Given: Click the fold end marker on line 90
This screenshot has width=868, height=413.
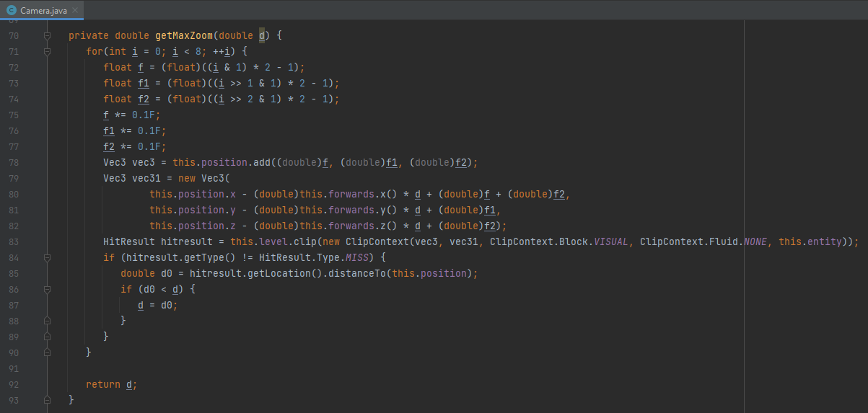Looking at the screenshot, I should [x=47, y=352].
